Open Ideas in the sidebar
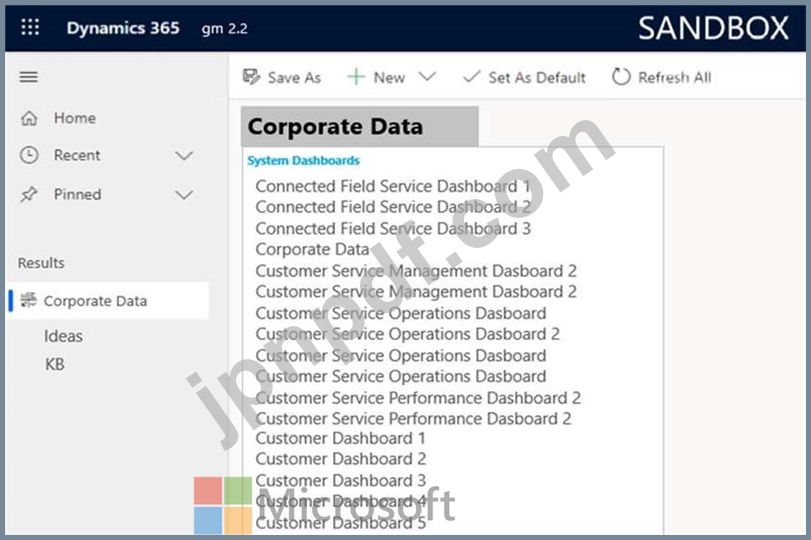The height and width of the screenshot is (540, 811). [63, 336]
